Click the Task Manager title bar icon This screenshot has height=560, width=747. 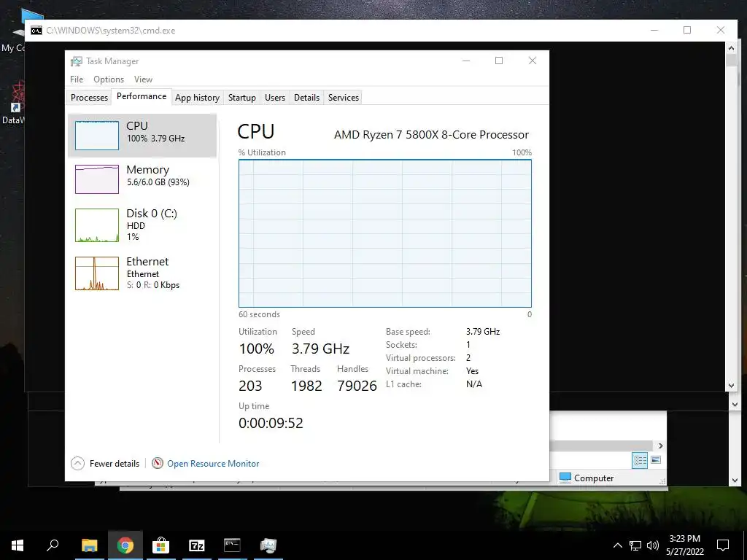[x=76, y=61]
